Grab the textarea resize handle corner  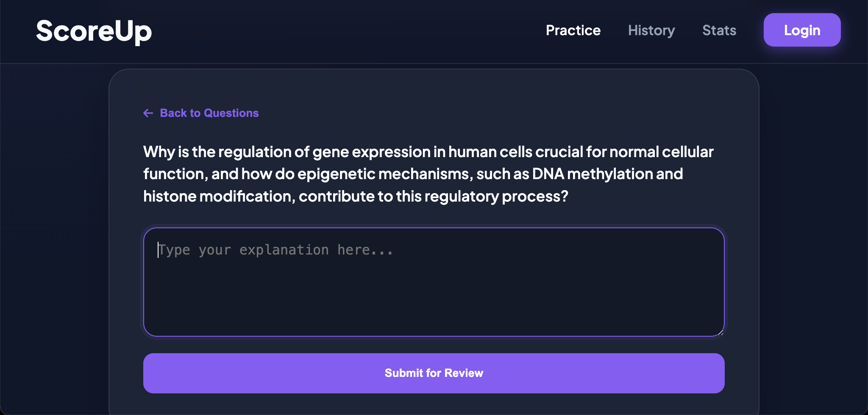(x=721, y=333)
